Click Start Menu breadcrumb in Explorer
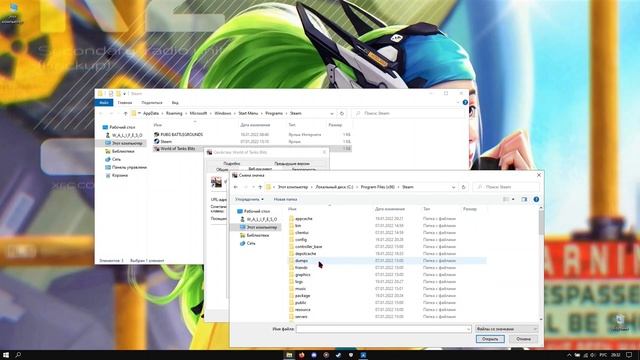 click(248, 113)
